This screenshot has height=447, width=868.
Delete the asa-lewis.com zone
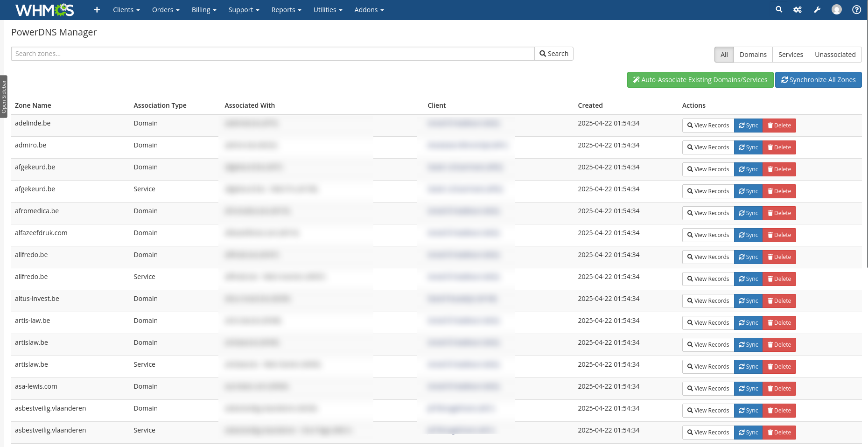[779, 389]
